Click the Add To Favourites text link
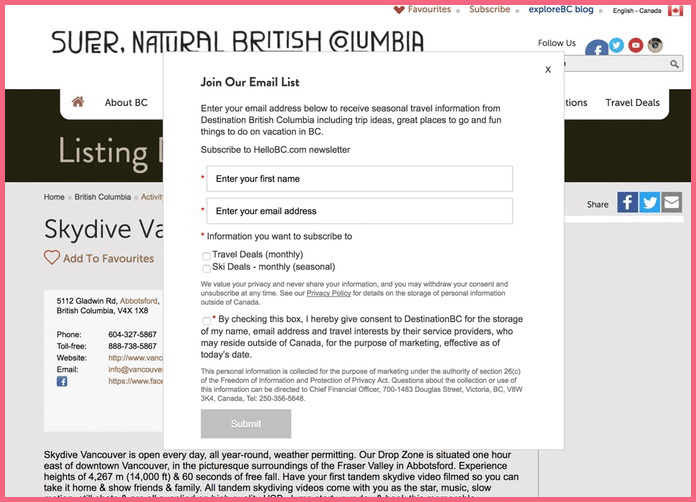Viewport: 696px width, 502px height. pos(108,258)
